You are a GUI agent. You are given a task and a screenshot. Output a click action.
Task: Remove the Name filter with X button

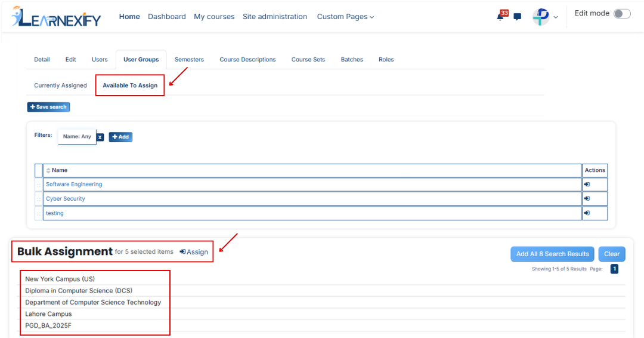pos(100,137)
